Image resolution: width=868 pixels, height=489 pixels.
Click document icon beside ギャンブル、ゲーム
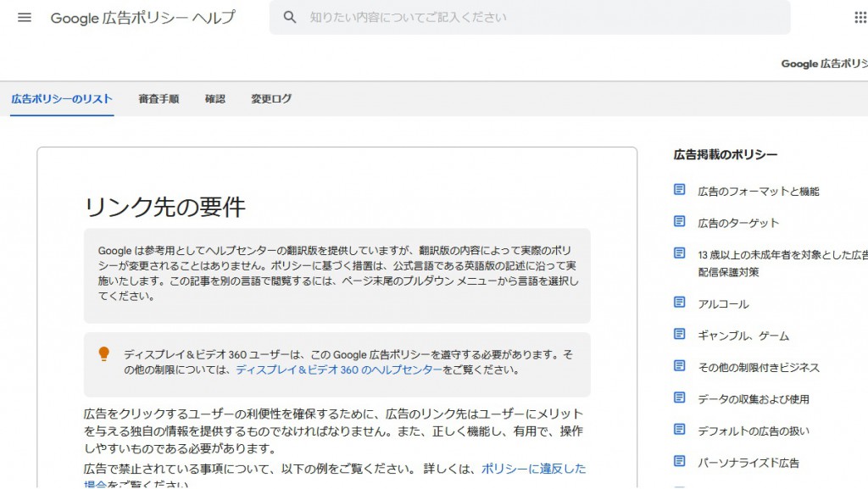click(x=679, y=334)
